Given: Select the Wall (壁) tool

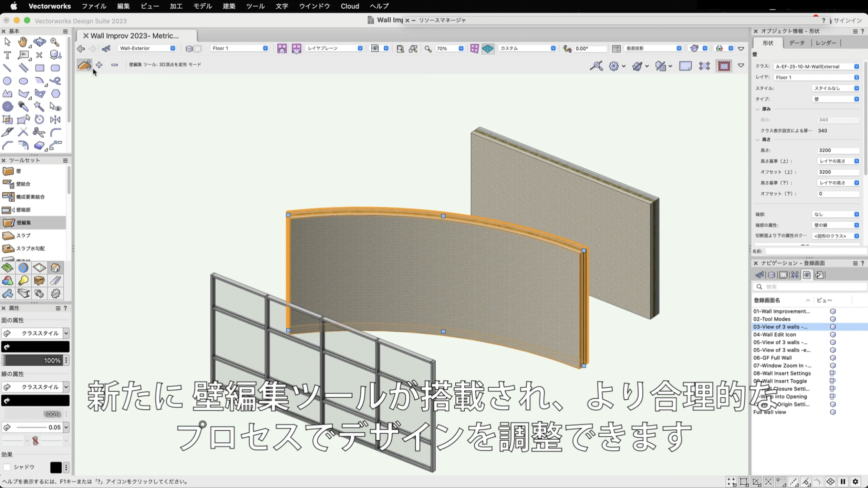Looking at the screenshot, I should pos(33,171).
